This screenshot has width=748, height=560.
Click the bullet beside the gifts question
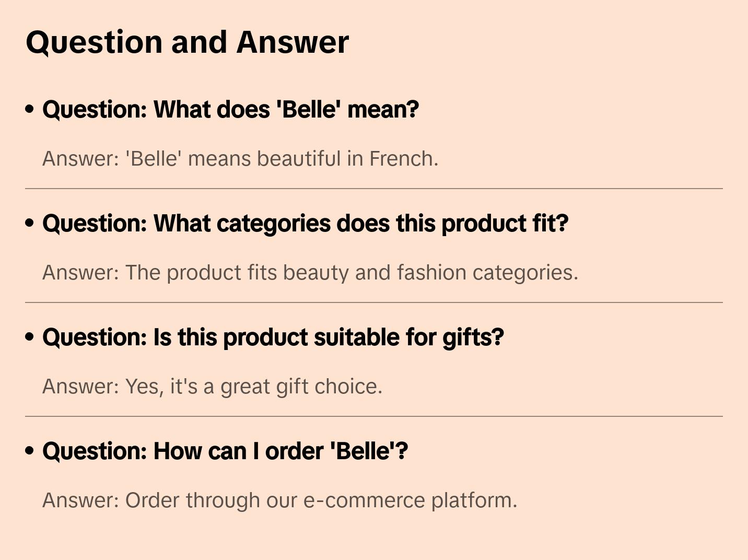tap(30, 337)
